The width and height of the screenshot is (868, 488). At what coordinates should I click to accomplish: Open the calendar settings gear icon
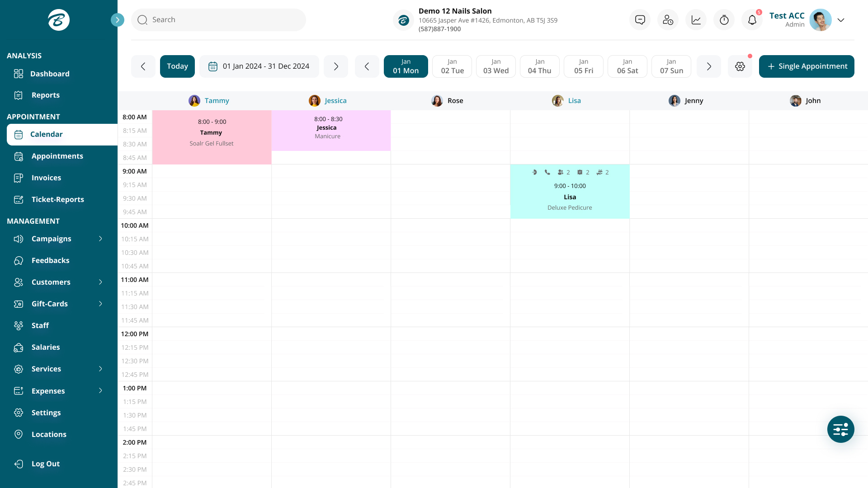(740, 66)
